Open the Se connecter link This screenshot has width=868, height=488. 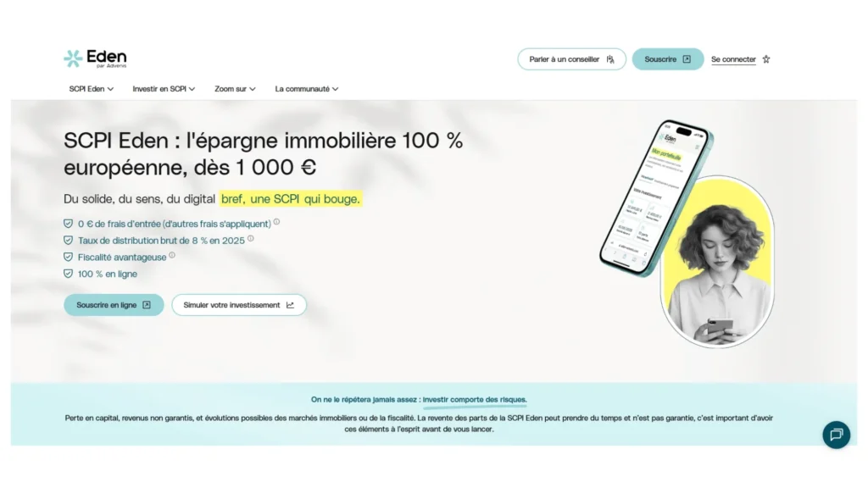[x=733, y=59]
